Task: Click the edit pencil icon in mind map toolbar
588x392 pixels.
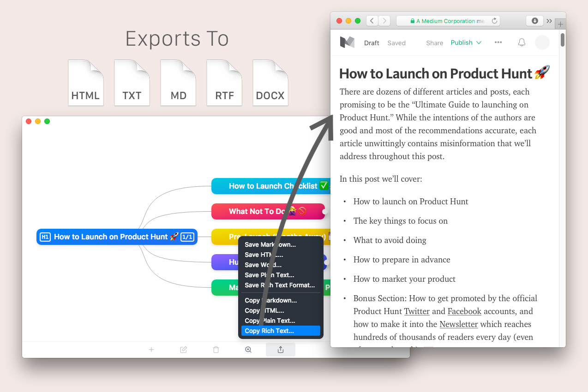Action: [x=184, y=350]
